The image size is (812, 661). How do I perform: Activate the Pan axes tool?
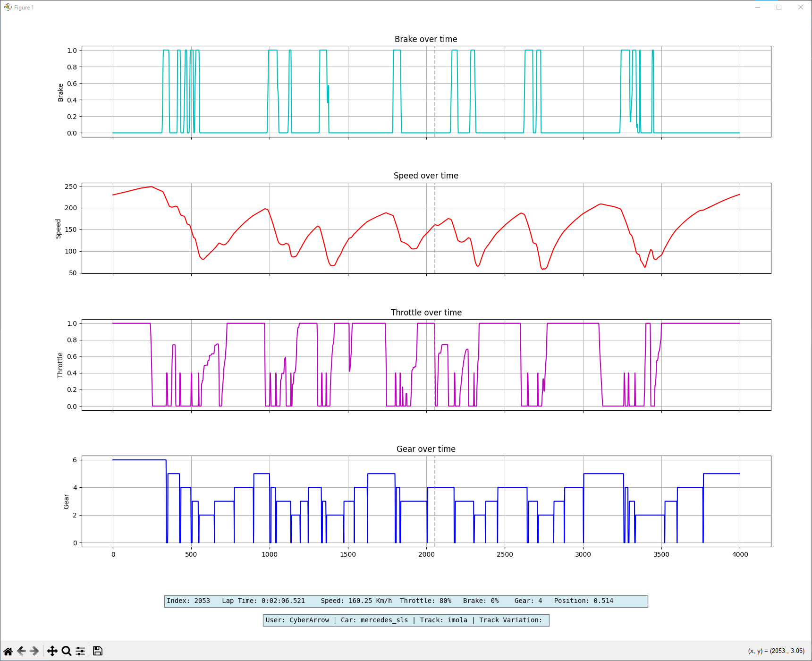coord(52,651)
